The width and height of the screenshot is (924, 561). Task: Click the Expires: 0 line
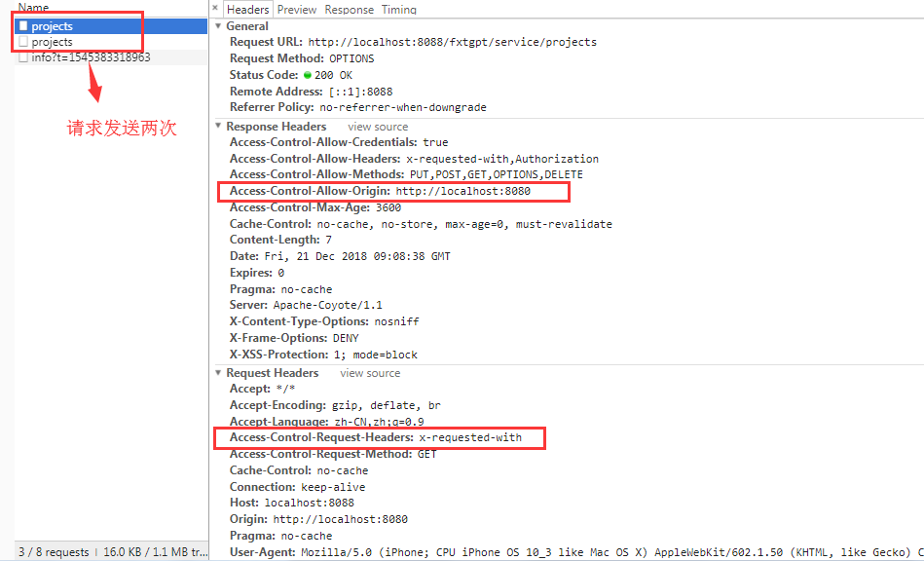point(257,273)
